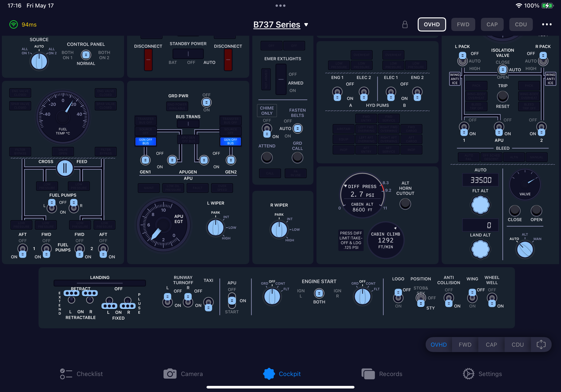Toggle the ELEC 1 hydraulic pump switch
This screenshot has width=561, height=392.
(x=391, y=94)
